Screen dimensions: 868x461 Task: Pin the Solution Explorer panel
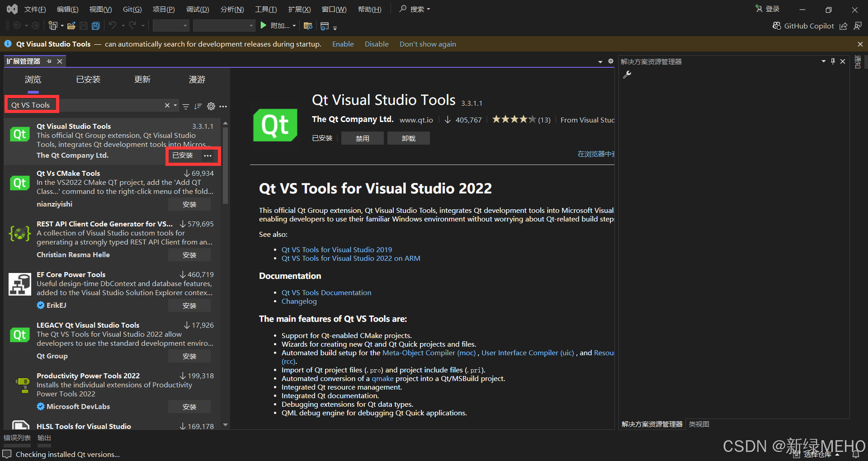(x=833, y=61)
